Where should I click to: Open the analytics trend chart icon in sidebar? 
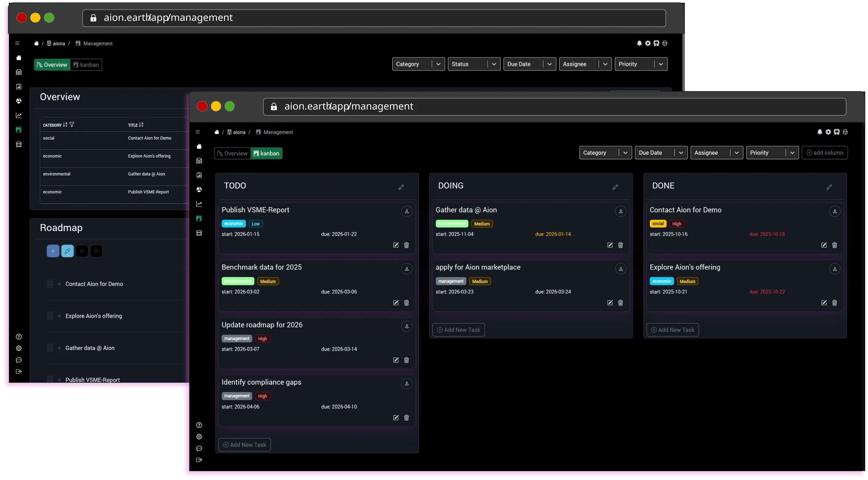click(x=199, y=204)
